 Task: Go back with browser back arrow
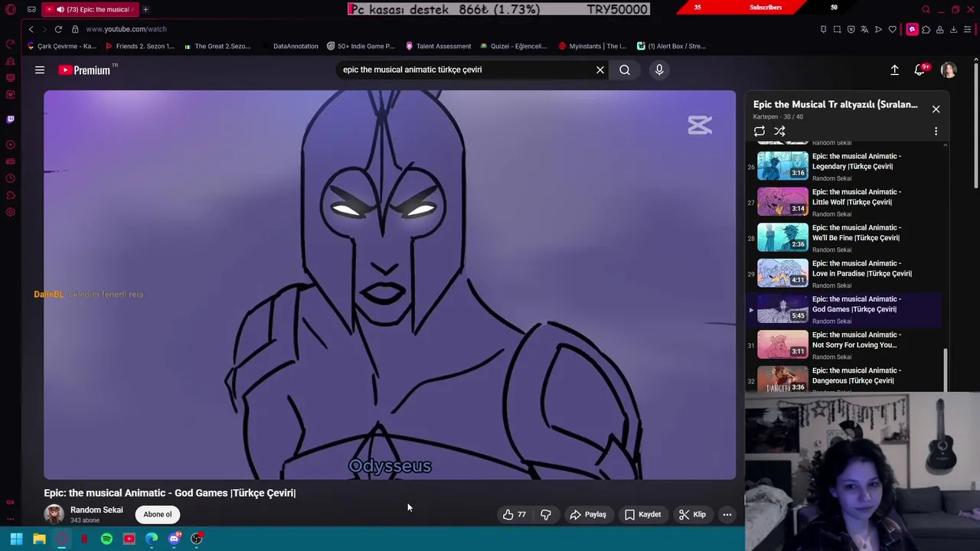(31, 29)
